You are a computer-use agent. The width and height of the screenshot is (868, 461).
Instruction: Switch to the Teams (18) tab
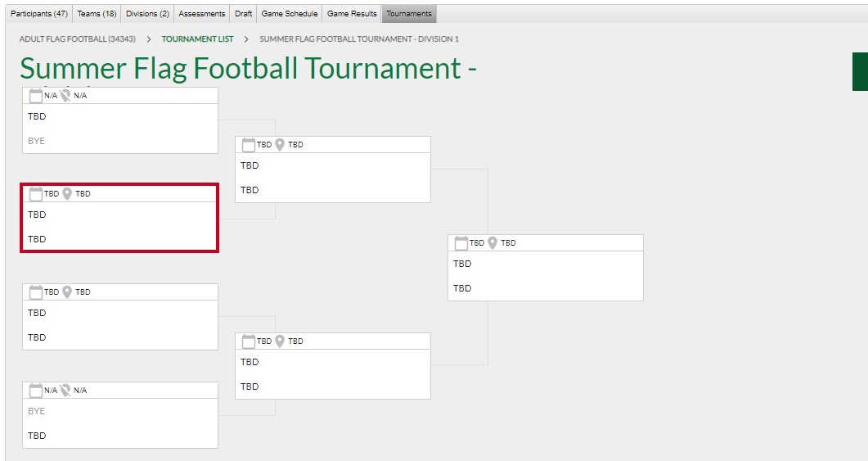click(97, 14)
